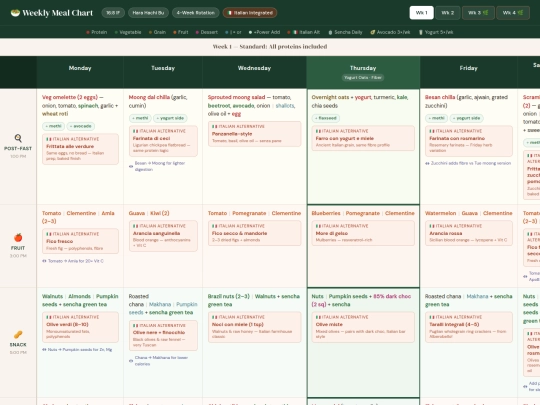Open the Olive verdi (8–10) card
This screenshot has width=540, height=405.
(x=80, y=327)
